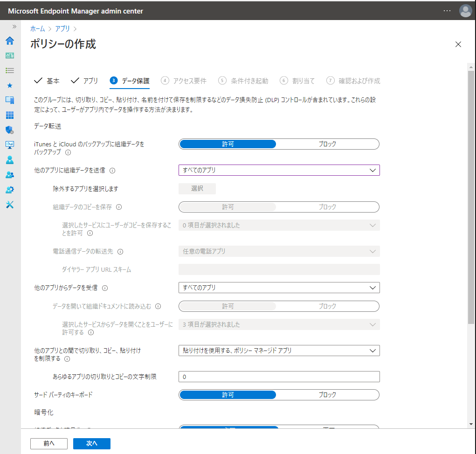Open Troubleshooting tools wrench icon
The width and height of the screenshot is (476, 454).
(x=10, y=205)
